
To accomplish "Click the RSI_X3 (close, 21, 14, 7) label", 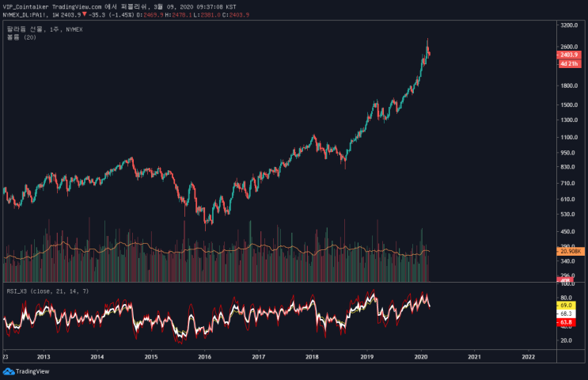I will 47,291.
